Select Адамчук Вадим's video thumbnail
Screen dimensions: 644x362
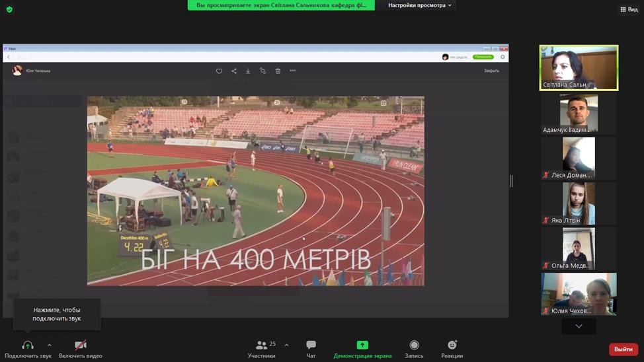[579, 113]
